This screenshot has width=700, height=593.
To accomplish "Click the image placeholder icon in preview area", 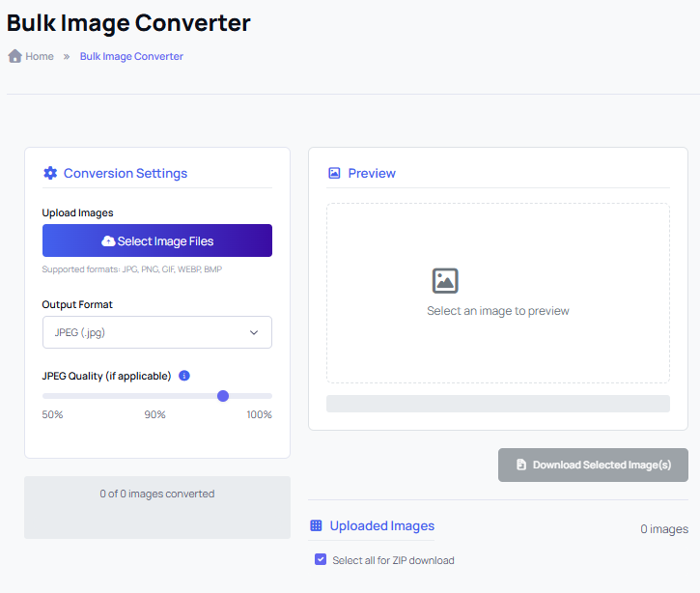I will [445, 280].
